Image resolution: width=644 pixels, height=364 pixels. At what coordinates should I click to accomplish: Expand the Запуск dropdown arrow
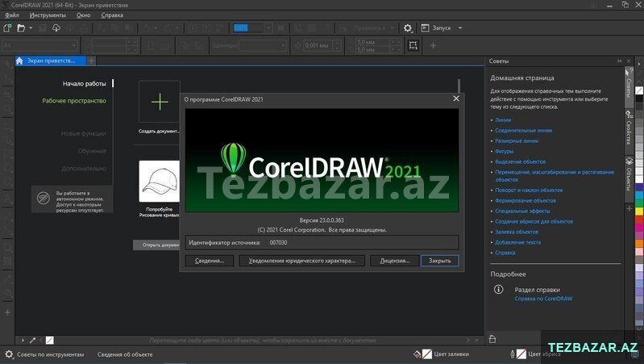(460, 28)
